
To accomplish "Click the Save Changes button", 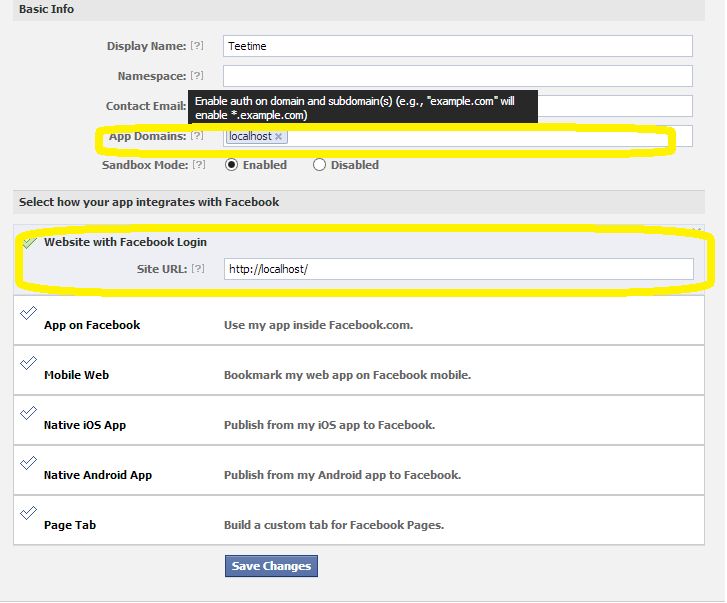I will pos(271,566).
